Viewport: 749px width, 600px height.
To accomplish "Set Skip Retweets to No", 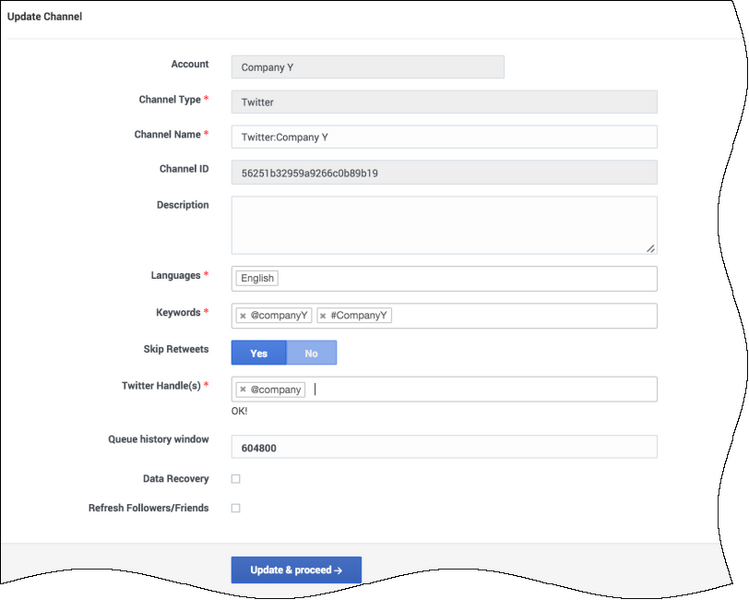I will 311,353.
